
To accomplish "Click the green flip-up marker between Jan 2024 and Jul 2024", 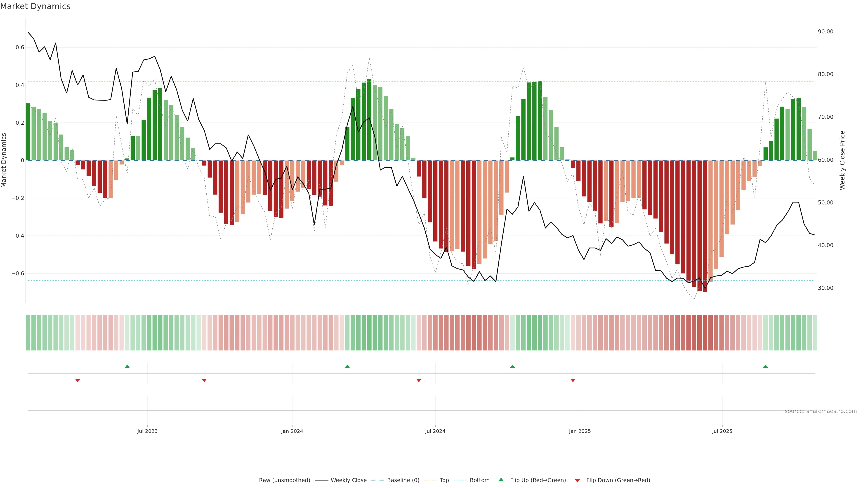I will pyautogui.click(x=347, y=366).
